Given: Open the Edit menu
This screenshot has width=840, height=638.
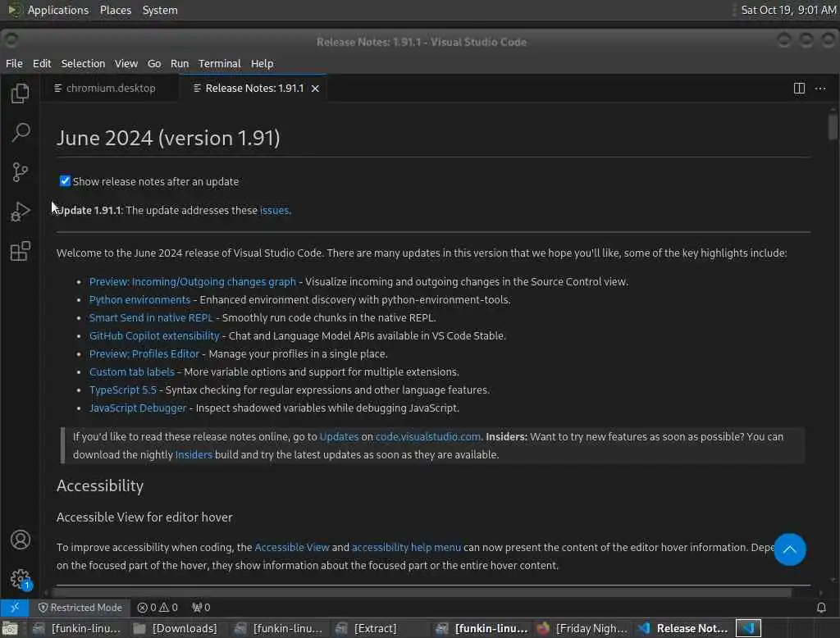Looking at the screenshot, I should (x=42, y=63).
